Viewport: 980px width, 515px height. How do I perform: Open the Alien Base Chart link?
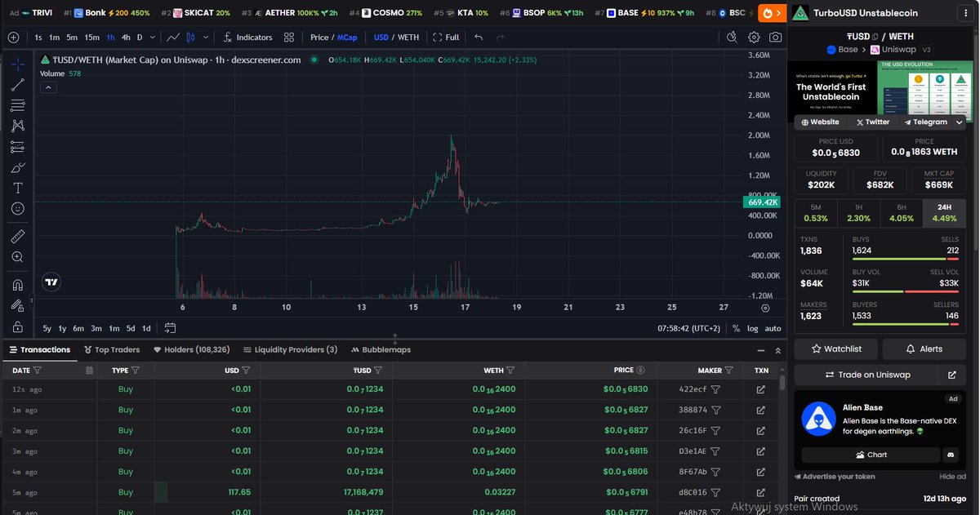pyautogui.click(x=871, y=455)
